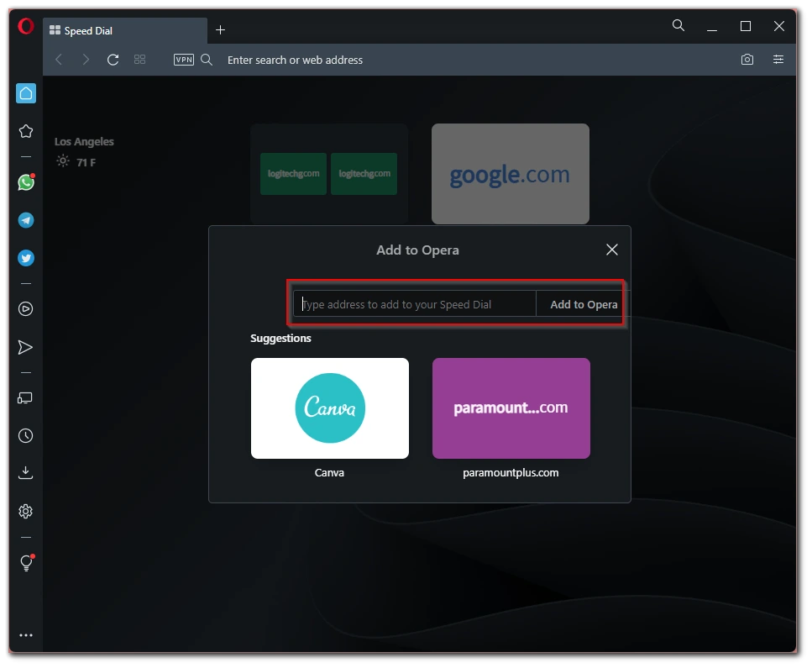Open Tabs from other devices sidebar icon

pos(25,398)
